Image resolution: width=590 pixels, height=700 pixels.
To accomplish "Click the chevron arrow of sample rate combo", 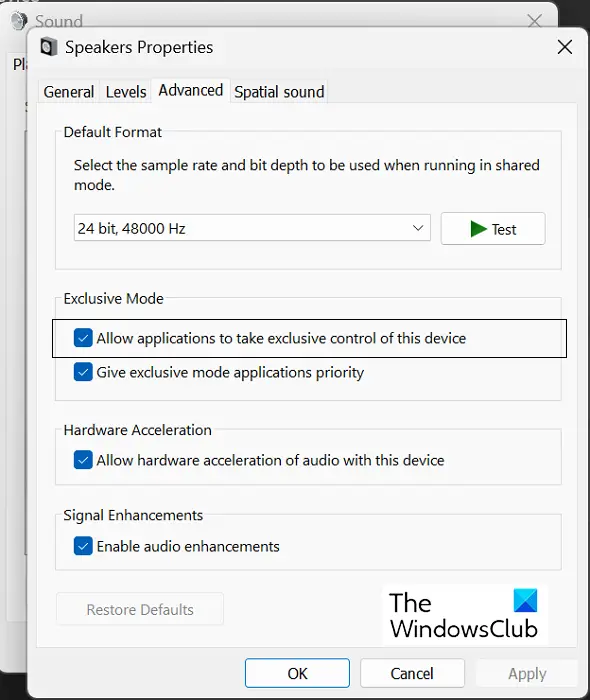I will [418, 228].
